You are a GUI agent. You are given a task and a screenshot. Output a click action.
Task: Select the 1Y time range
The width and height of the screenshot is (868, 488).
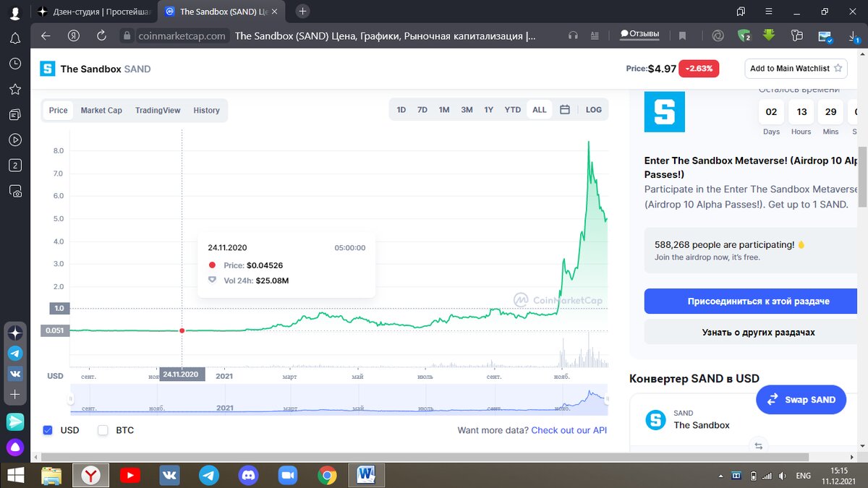489,110
